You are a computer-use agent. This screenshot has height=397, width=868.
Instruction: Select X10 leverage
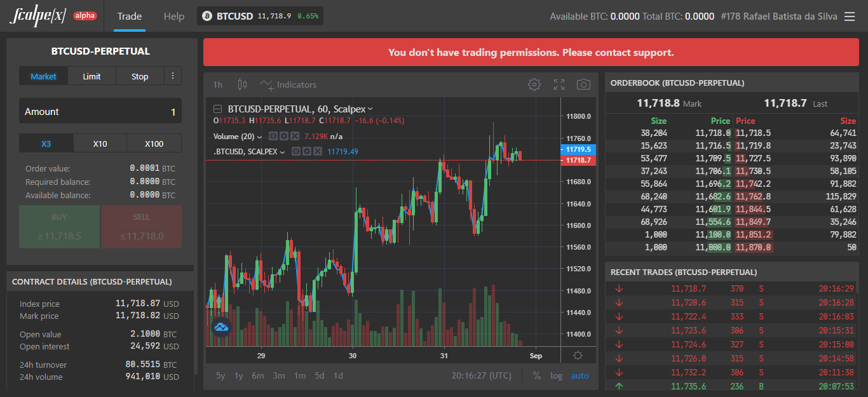point(100,144)
